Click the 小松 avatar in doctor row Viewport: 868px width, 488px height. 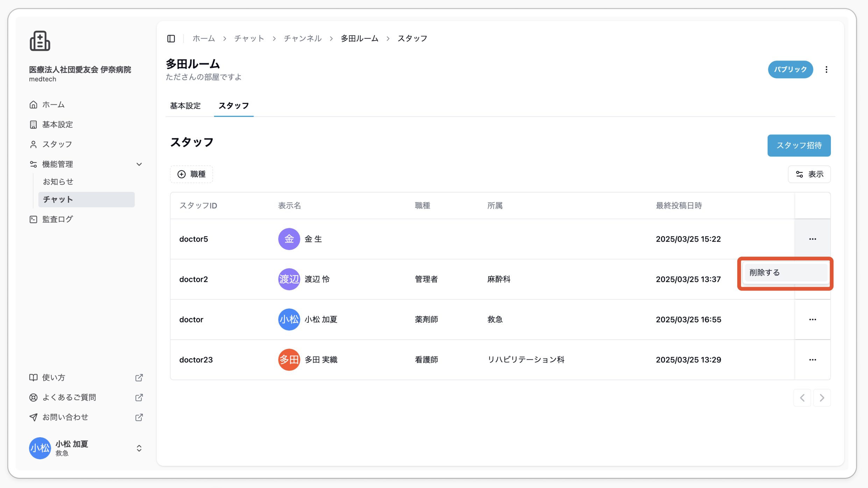289,320
